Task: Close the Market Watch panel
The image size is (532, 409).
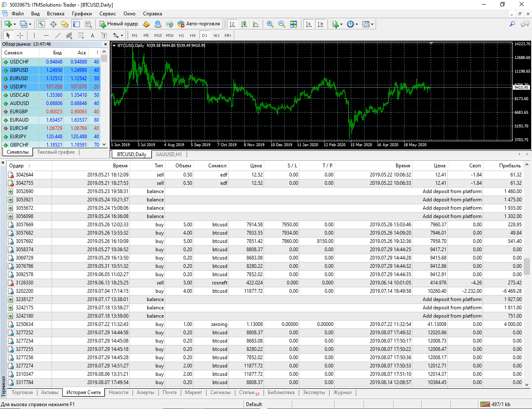Action: coord(106,44)
